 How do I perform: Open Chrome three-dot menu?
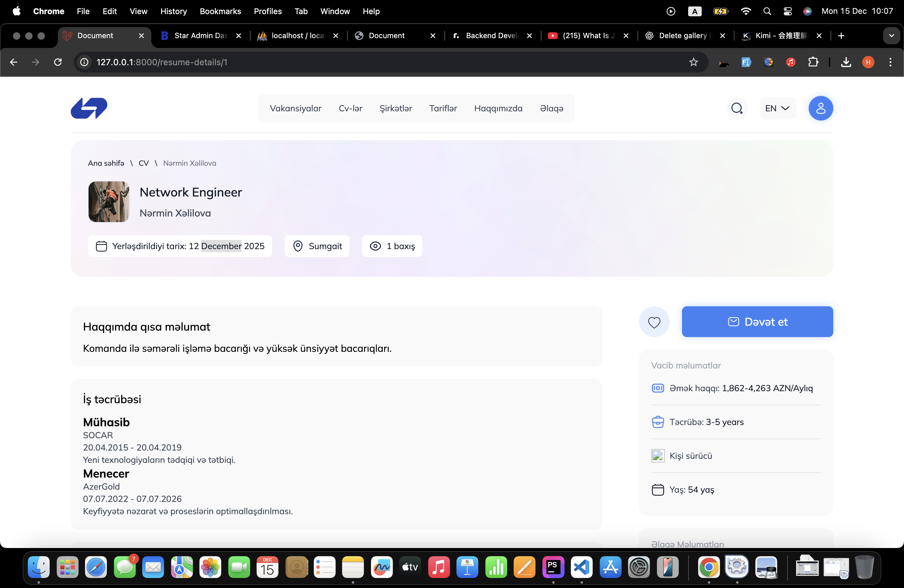890,62
